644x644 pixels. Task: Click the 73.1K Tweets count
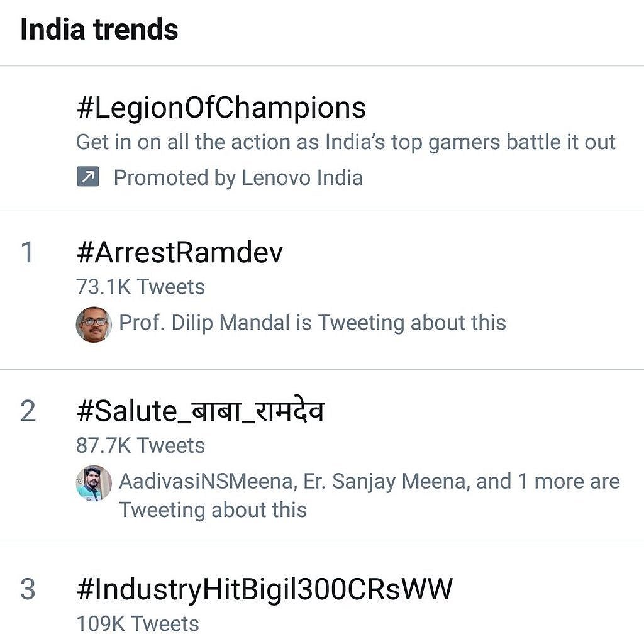click(x=140, y=287)
